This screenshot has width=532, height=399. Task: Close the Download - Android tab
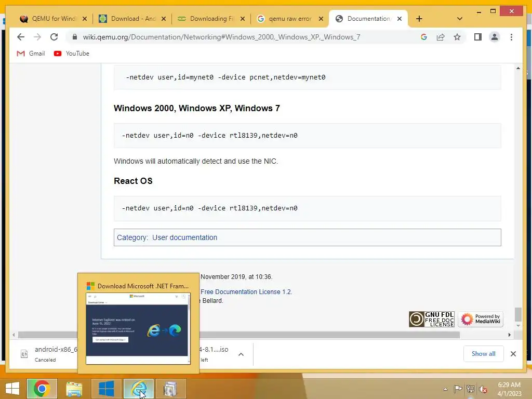point(164,19)
